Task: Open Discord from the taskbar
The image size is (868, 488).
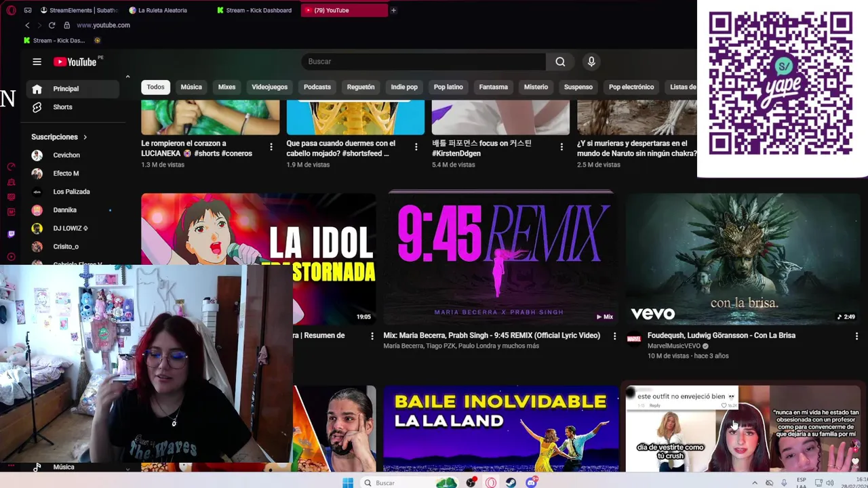Action: point(532,483)
